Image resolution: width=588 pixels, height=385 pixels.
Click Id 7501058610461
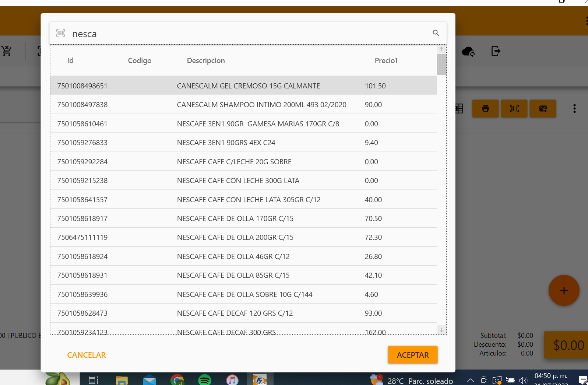[x=82, y=124]
